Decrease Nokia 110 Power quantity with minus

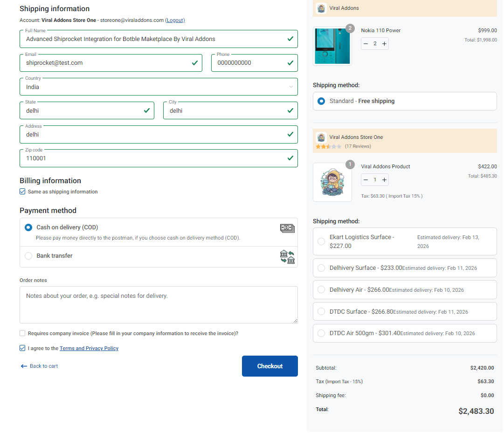click(x=366, y=44)
